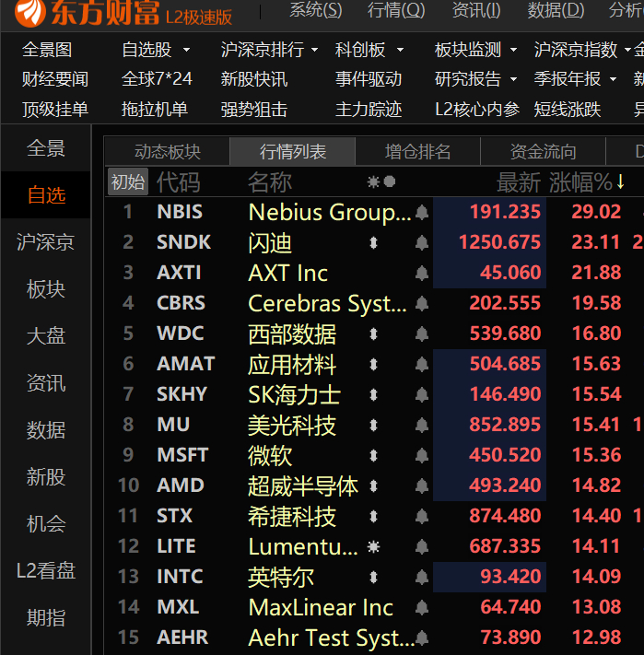Expand the 科创板 dropdown arrow
The width and height of the screenshot is (644, 655).
(400, 50)
